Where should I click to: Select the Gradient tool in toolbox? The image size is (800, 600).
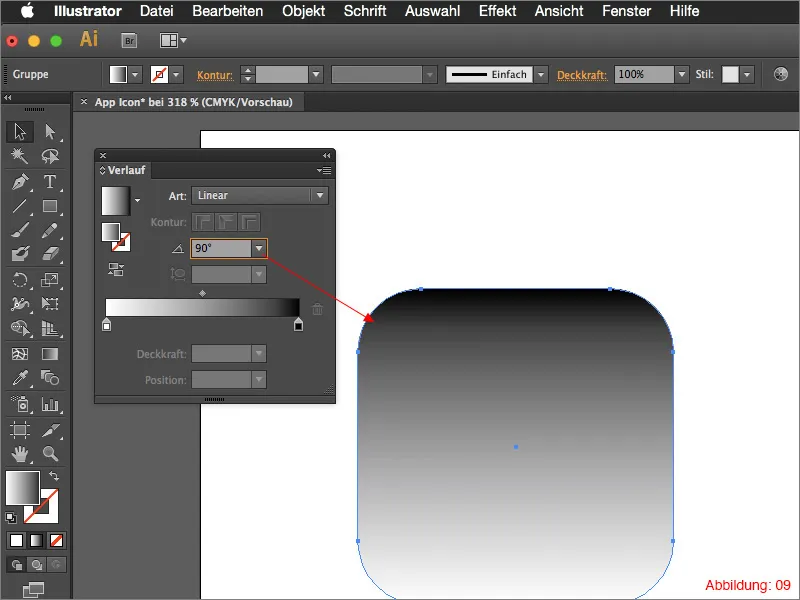49,354
